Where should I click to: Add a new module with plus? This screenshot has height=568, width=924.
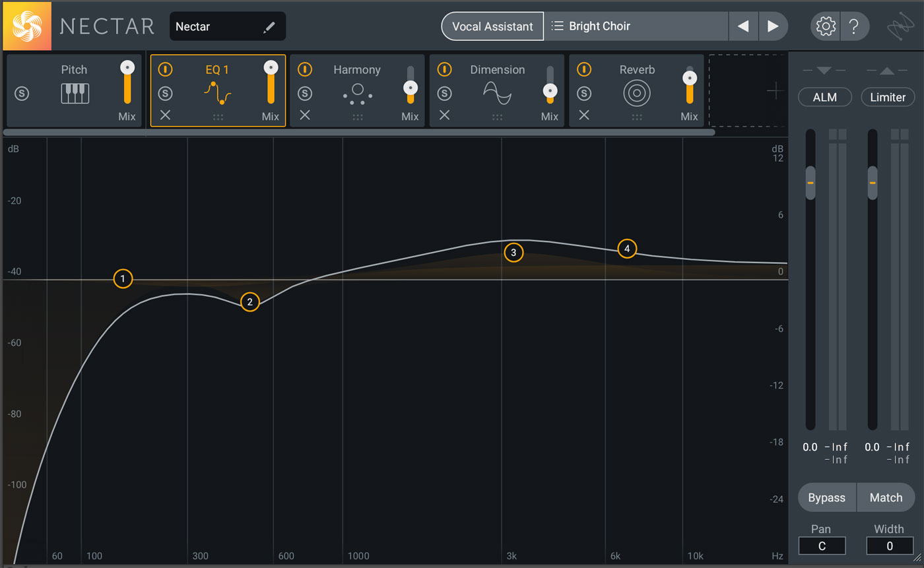click(x=775, y=91)
